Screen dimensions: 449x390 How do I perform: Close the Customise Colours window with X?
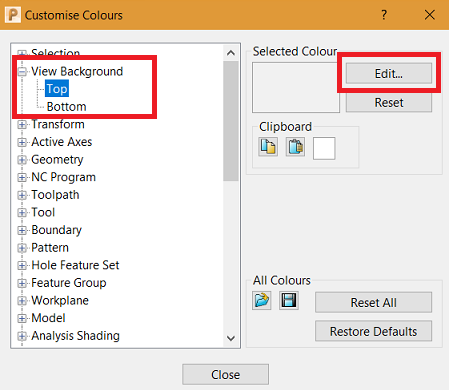point(430,15)
